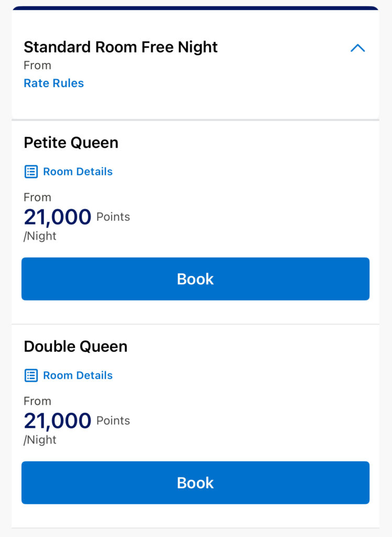Collapse the Standard Room Free Night section
Viewport: 392px width, 537px height.
(x=357, y=48)
